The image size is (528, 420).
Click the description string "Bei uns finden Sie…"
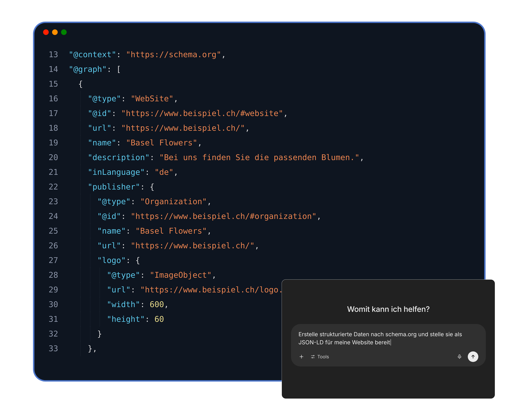(x=259, y=157)
